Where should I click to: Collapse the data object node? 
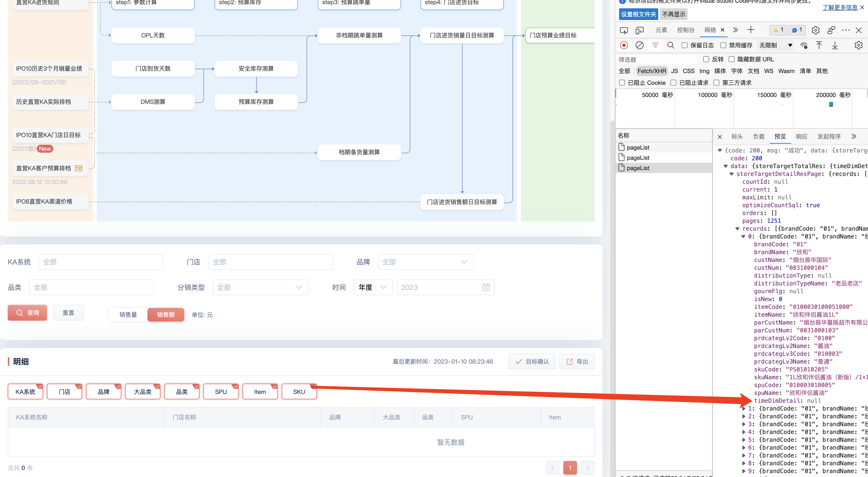pyautogui.click(x=726, y=166)
